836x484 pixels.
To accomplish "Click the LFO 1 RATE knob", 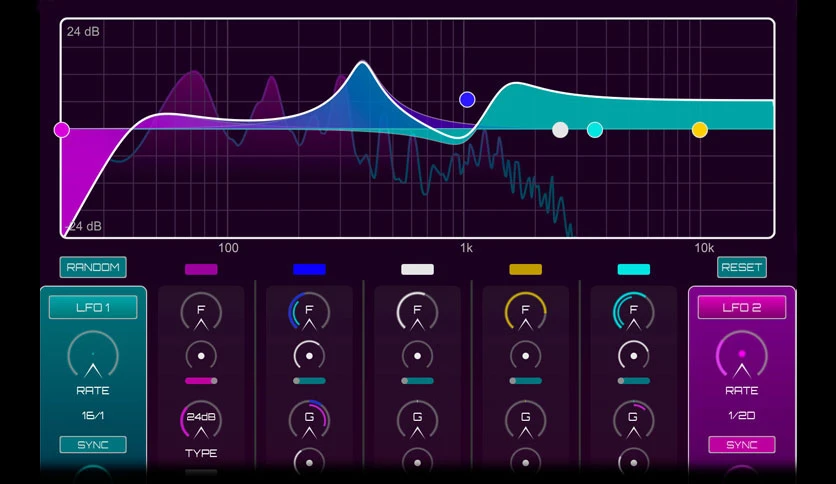I will point(93,354).
